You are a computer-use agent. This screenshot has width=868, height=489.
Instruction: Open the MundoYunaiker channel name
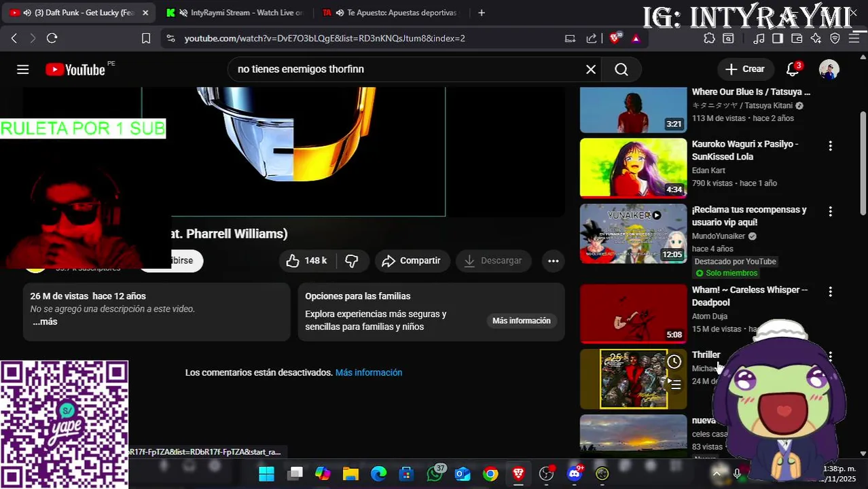point(719,236)
